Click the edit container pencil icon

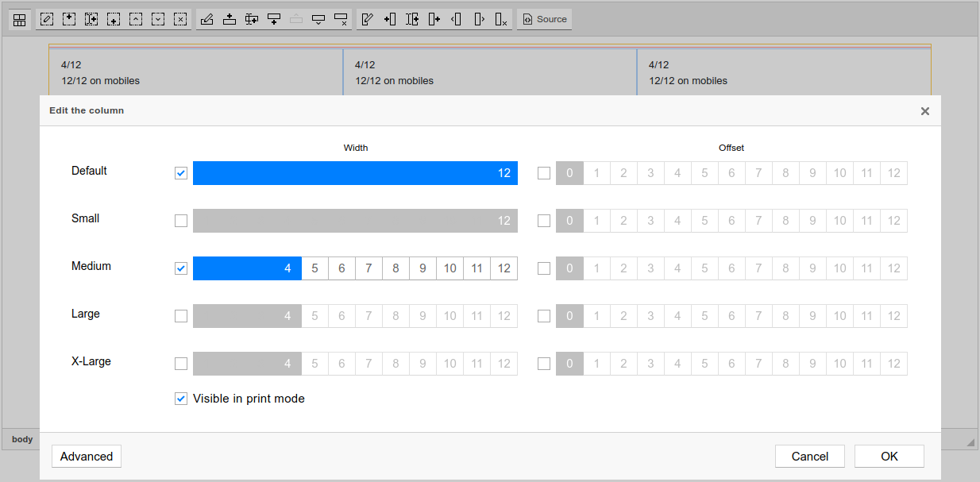(47, 20)
